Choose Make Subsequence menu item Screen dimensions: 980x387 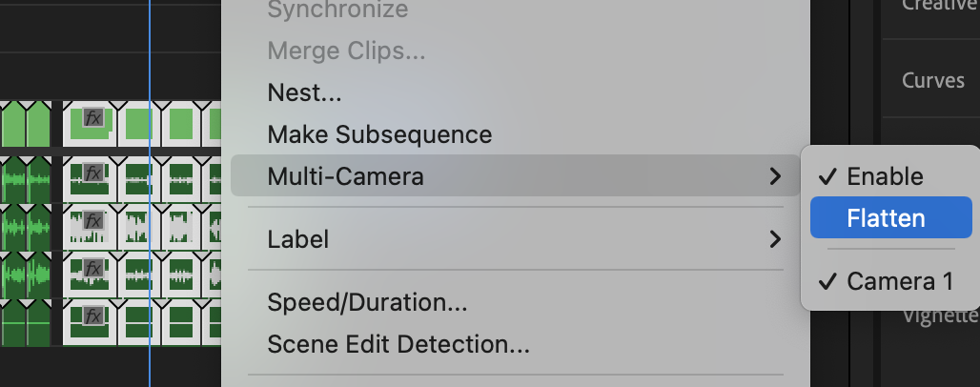point(379,134)
